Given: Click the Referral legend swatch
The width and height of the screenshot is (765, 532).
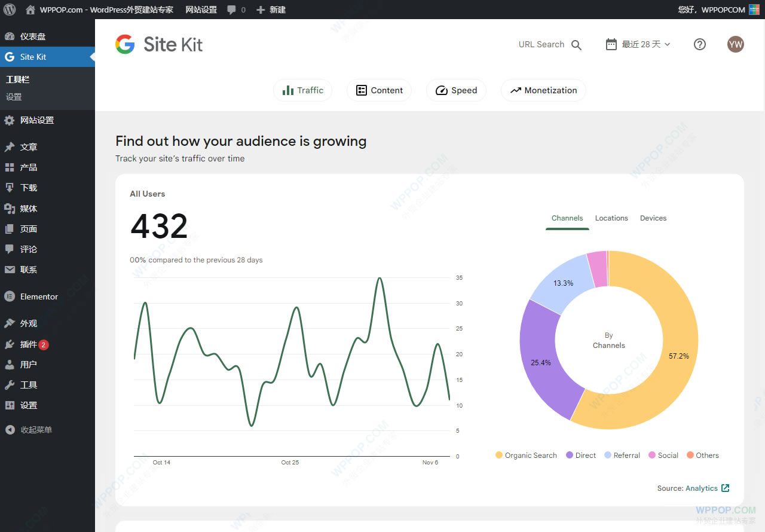Looking at the screenshot, I should [608, 455].
